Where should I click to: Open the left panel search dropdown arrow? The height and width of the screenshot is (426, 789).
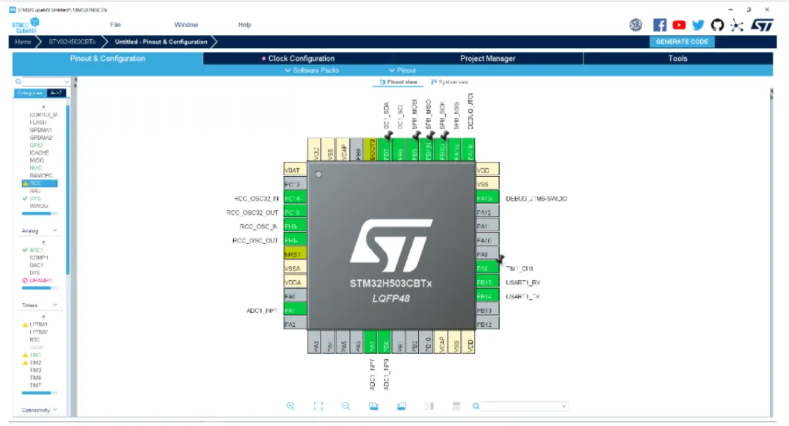(x=66, y=81)
